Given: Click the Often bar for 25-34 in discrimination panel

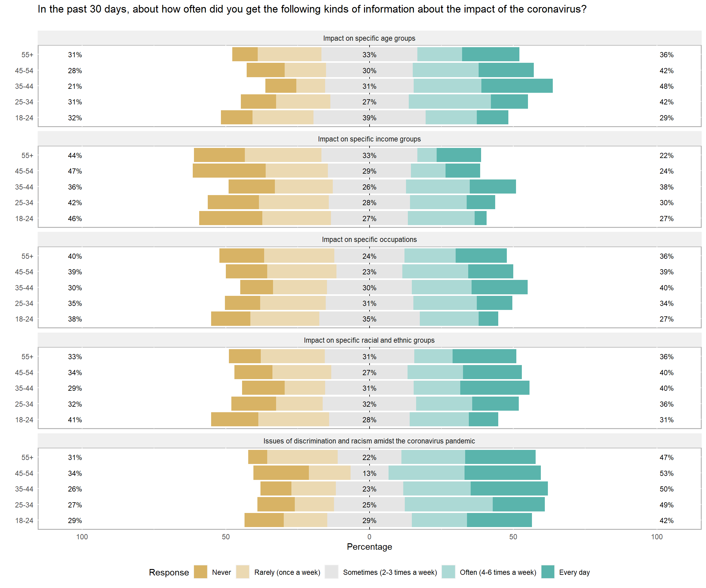Looking at the screenshot, I should (x=449, y=504).
